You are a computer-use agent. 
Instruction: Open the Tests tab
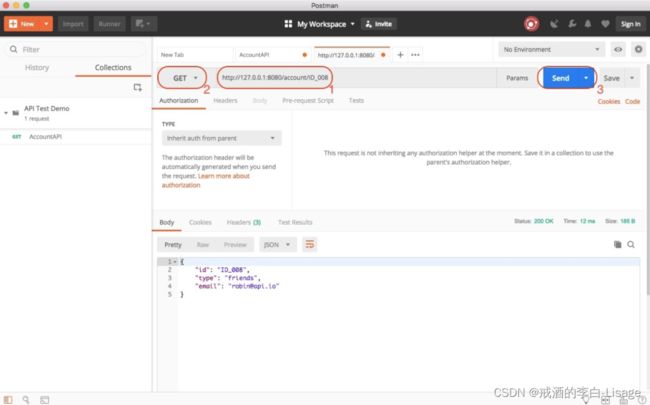tap(356, 101)
